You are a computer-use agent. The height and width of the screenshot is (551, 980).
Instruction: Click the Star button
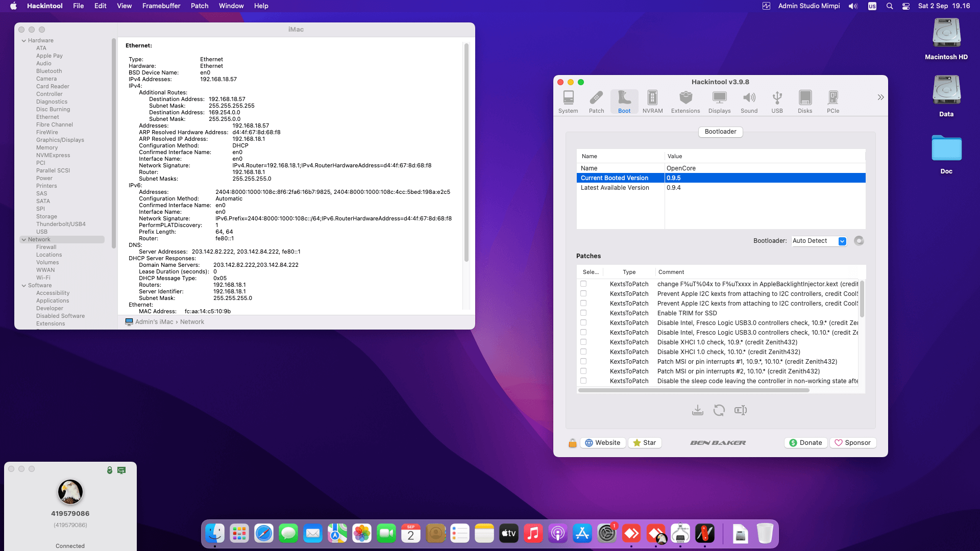[645, 443]
